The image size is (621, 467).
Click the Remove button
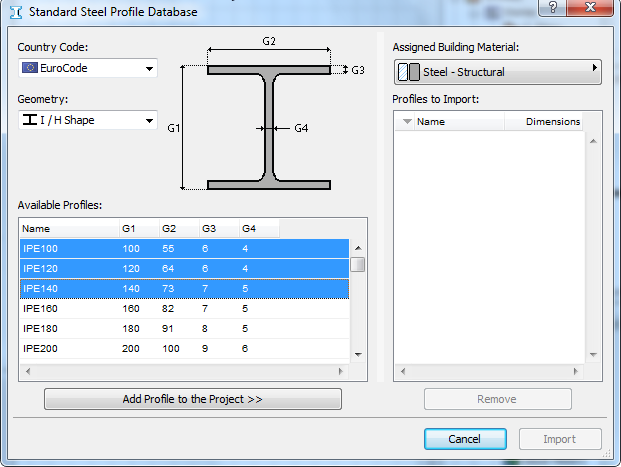(497, 399)
